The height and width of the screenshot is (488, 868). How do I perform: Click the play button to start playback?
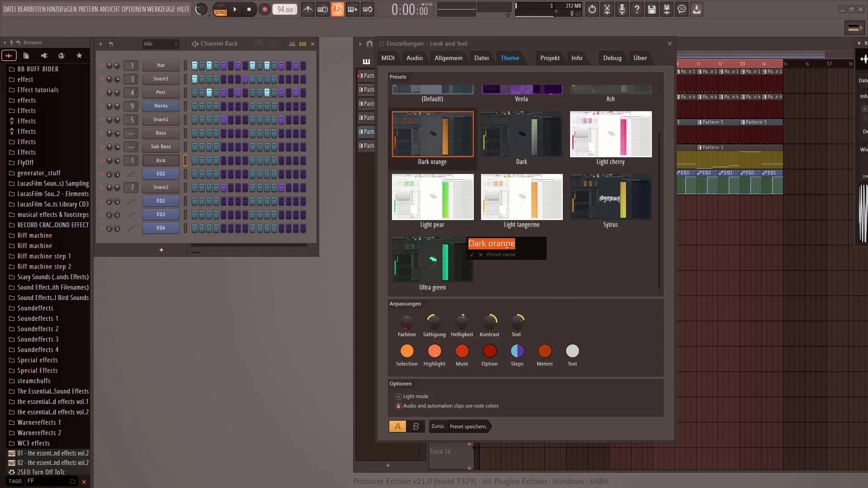point(234,9)
